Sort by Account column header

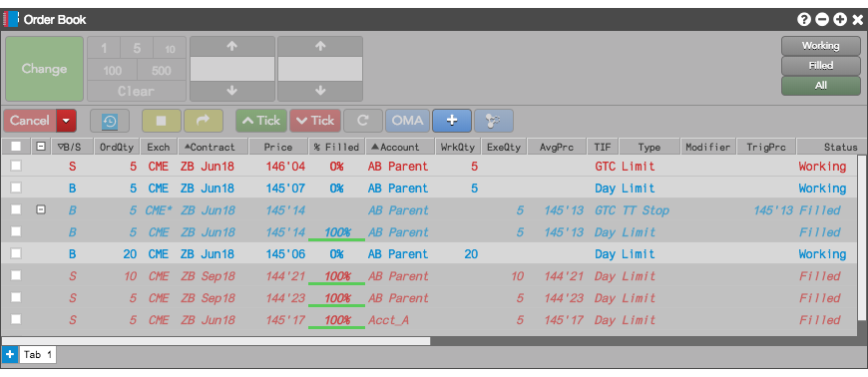point(400,147)
